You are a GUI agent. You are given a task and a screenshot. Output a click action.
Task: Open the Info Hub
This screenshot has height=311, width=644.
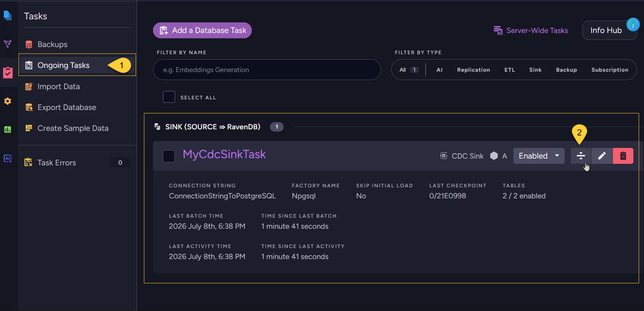[609, 30]
